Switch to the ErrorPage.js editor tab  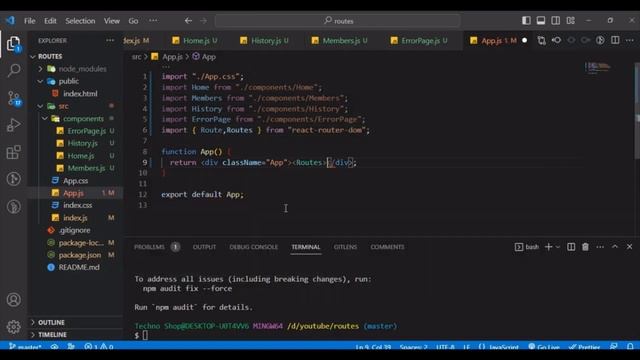pos(419,40)
